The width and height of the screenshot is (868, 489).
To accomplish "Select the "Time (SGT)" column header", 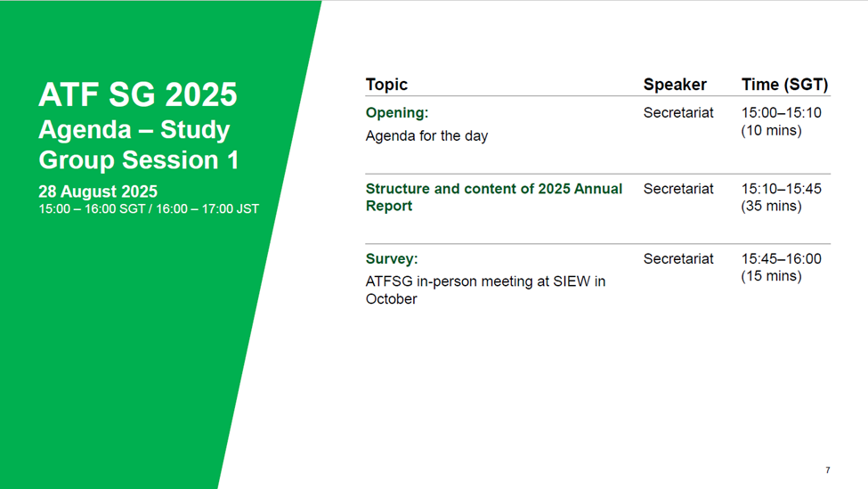I will 784,85.
